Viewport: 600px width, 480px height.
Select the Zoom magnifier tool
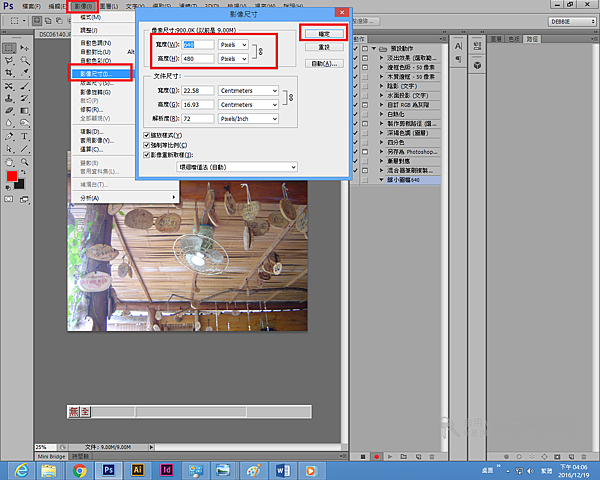(x=24, y=162)
